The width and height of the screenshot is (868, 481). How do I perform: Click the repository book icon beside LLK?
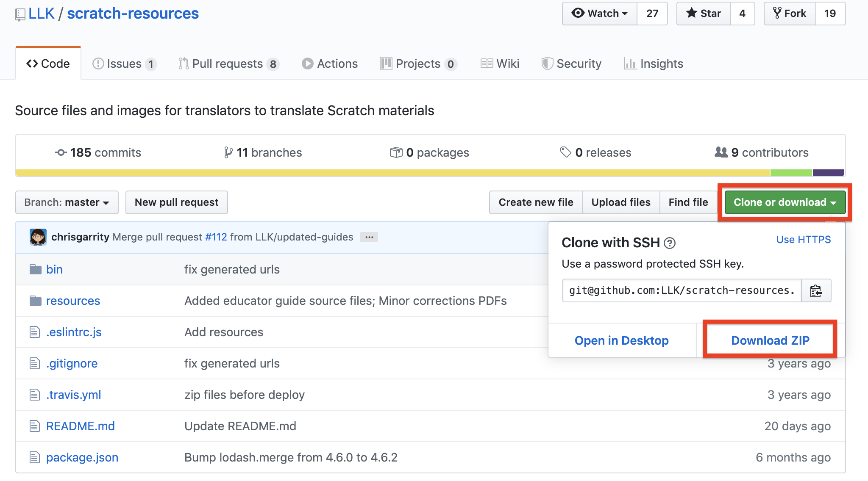pos(20,15)
